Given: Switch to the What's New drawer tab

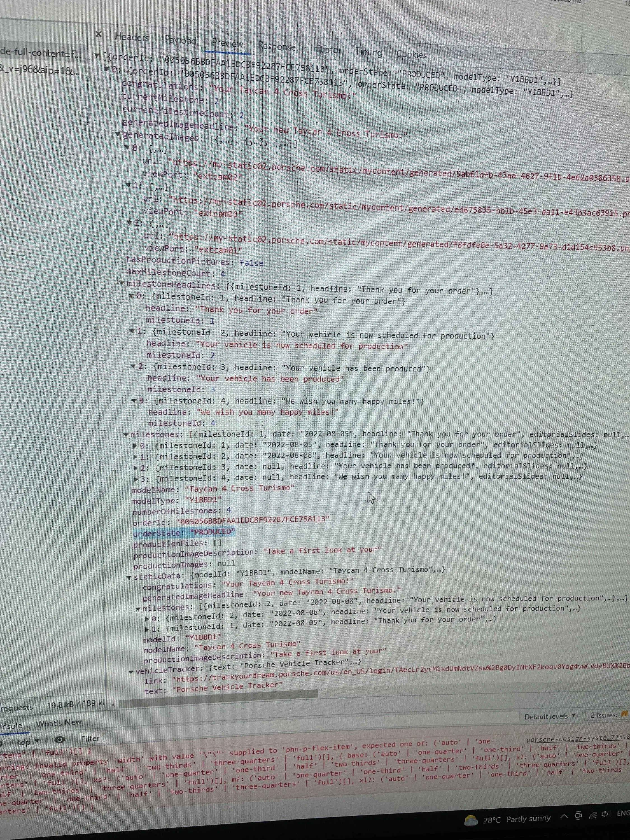Looking at the screenshot, I should pyautogui.click(x=59, y=722).
